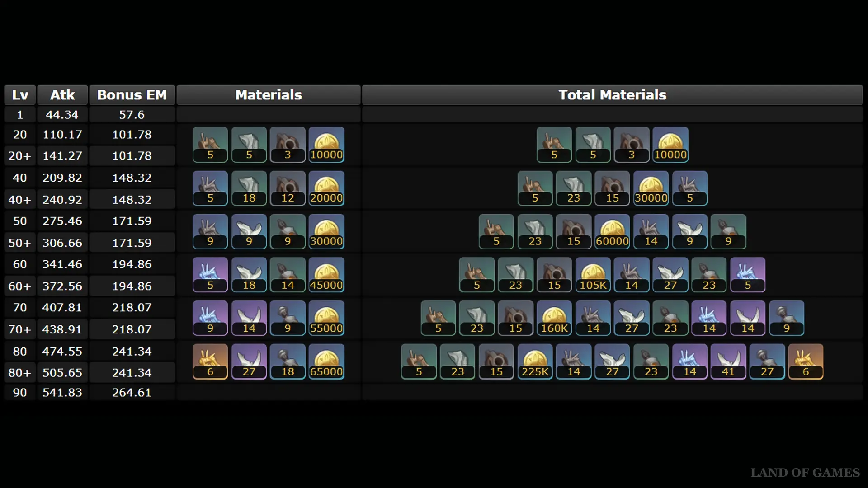Click the Atk value 275.46
Viewport: 868px width, 488px height.
point(62,221)
